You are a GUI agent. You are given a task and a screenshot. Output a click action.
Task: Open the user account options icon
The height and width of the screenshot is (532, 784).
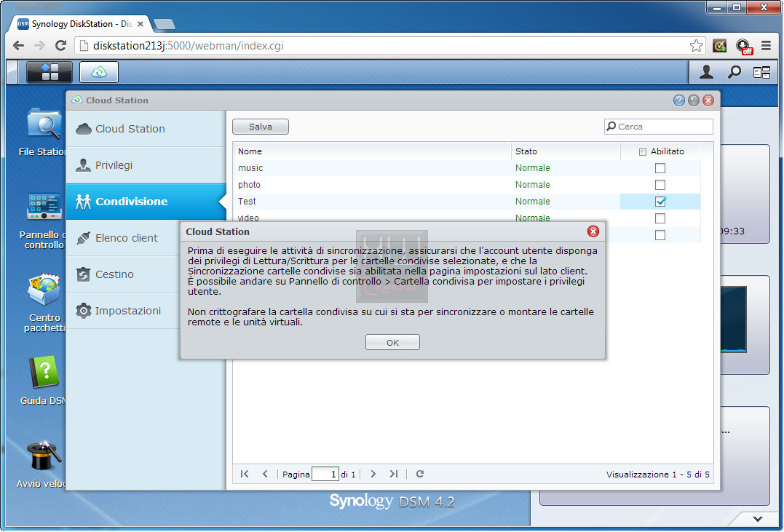(x=706, y=73)
